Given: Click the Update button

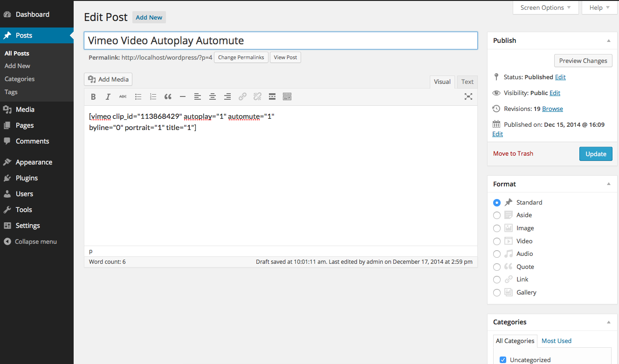Looking at the screenshot, I should tap(596, 154).
